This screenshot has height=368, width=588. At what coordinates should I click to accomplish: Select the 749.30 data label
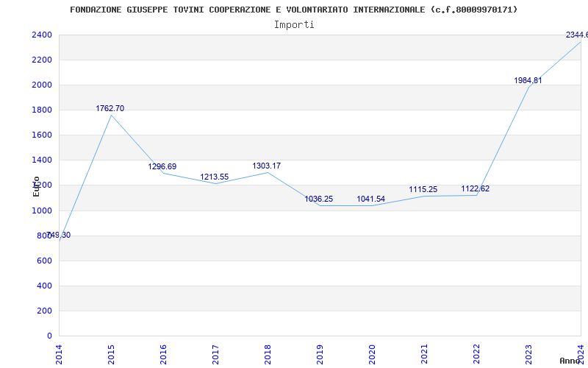point(59,235)
